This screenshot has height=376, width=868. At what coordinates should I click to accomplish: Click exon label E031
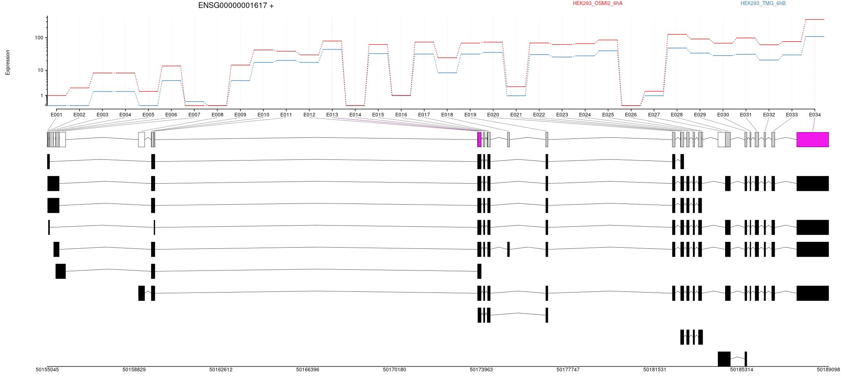tap(746, 115)
